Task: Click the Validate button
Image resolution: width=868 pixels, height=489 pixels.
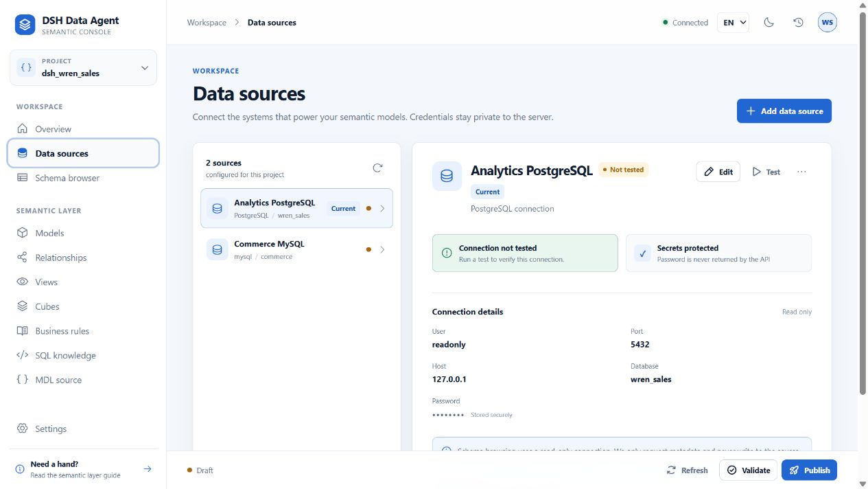Action: point(749,470)
